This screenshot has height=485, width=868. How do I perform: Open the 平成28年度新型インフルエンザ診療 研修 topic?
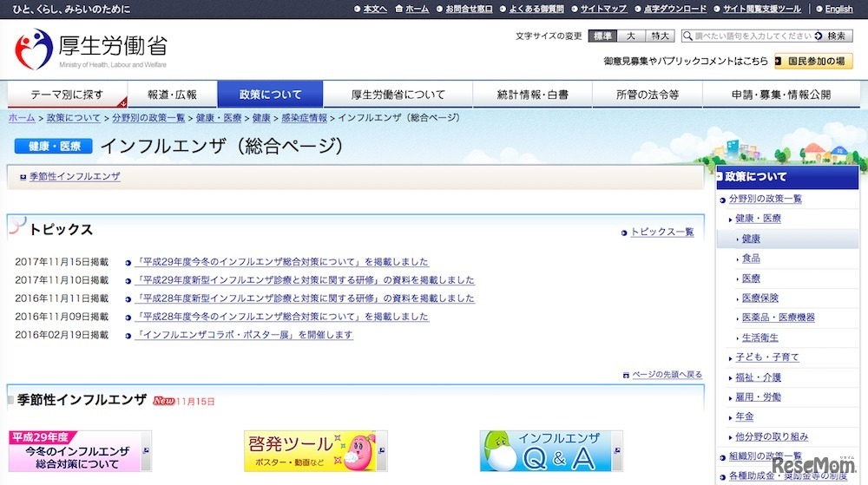tap(305, 298)
